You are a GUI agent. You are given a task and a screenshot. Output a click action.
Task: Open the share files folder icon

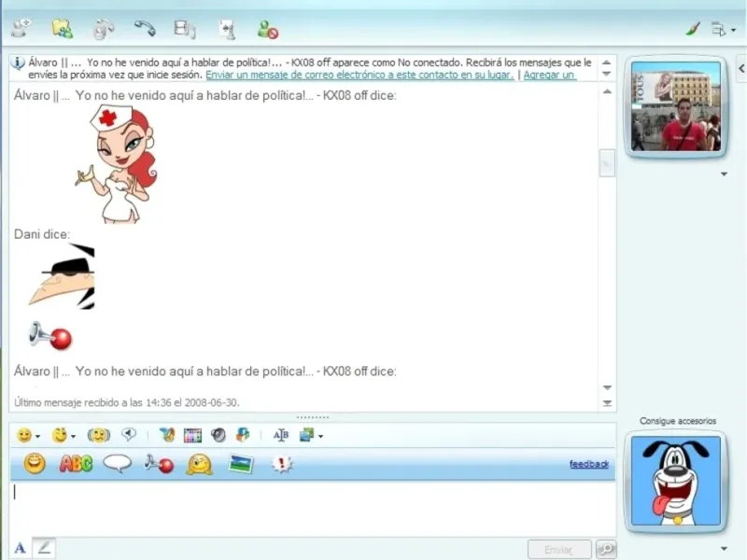click(x=63, y=29)
